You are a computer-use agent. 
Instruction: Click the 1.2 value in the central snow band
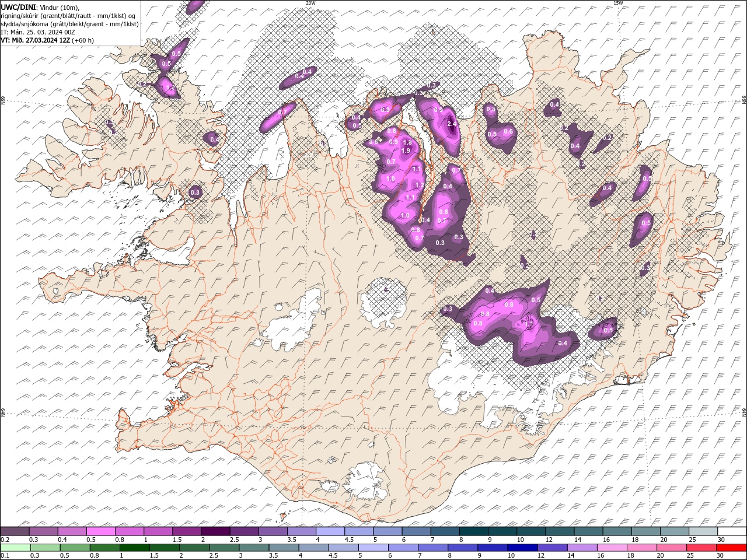(x=419, y=185)
